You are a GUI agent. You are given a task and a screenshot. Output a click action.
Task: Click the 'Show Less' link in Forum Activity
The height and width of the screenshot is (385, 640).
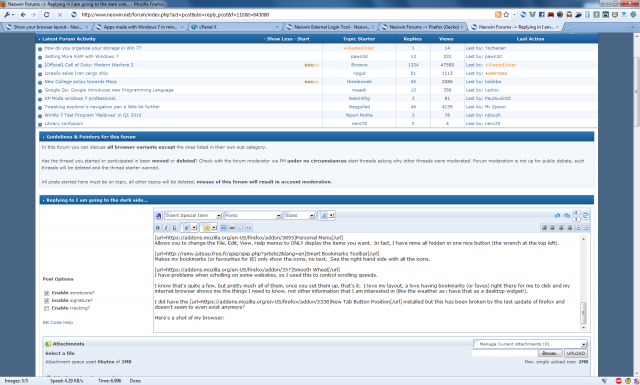point(279,39)
